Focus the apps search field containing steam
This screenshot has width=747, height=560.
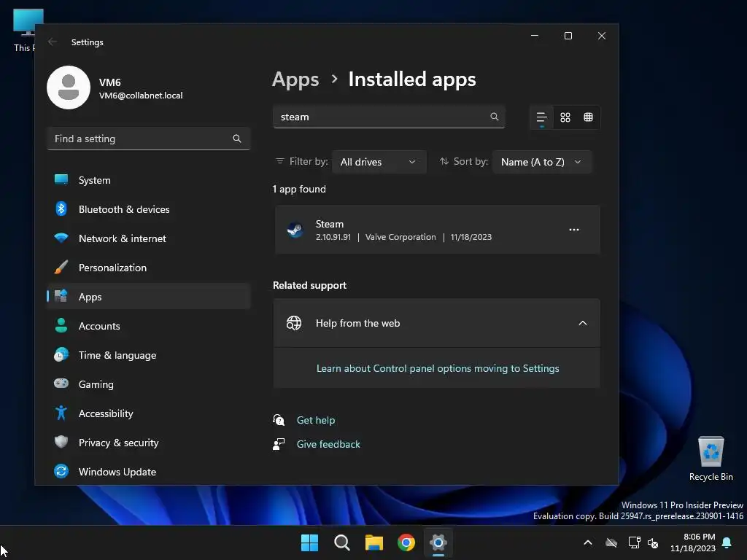[389, 117]
